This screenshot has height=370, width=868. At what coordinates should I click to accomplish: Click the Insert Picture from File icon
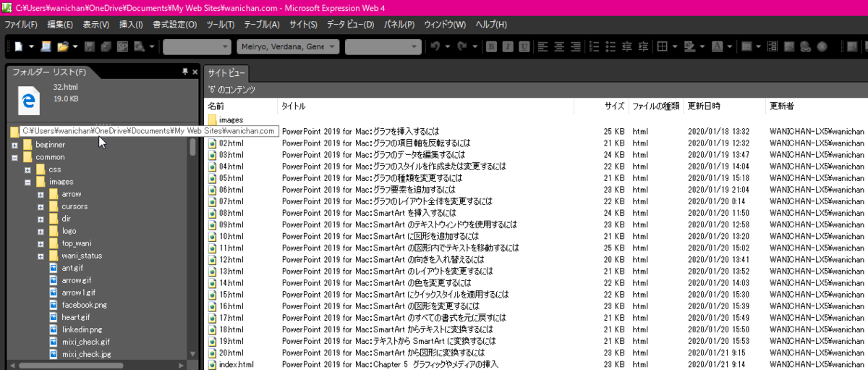coord(789,46)
